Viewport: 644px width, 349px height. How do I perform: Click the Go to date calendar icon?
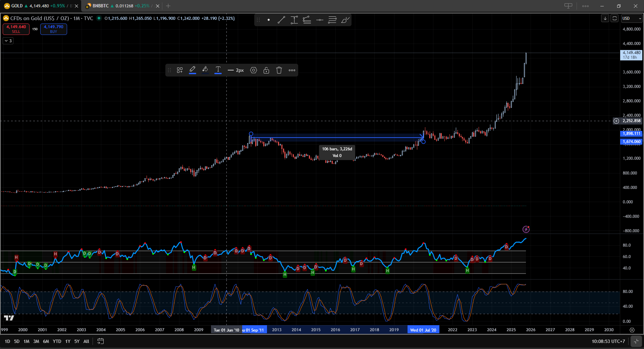click(100, 341)
